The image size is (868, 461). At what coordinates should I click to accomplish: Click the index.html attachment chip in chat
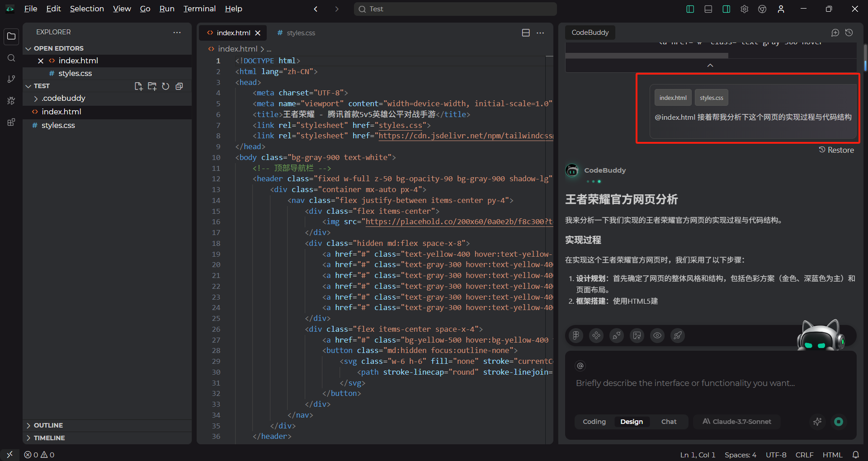[x=673, y=98]
